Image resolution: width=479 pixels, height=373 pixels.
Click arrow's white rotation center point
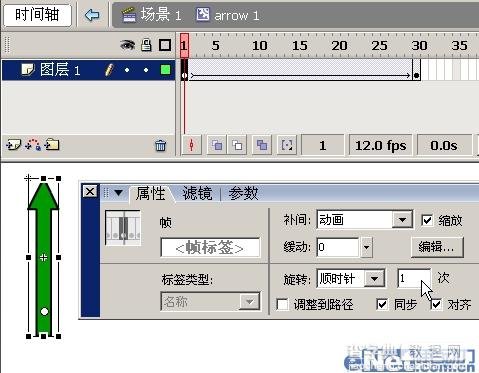click(x=44, y=312)
